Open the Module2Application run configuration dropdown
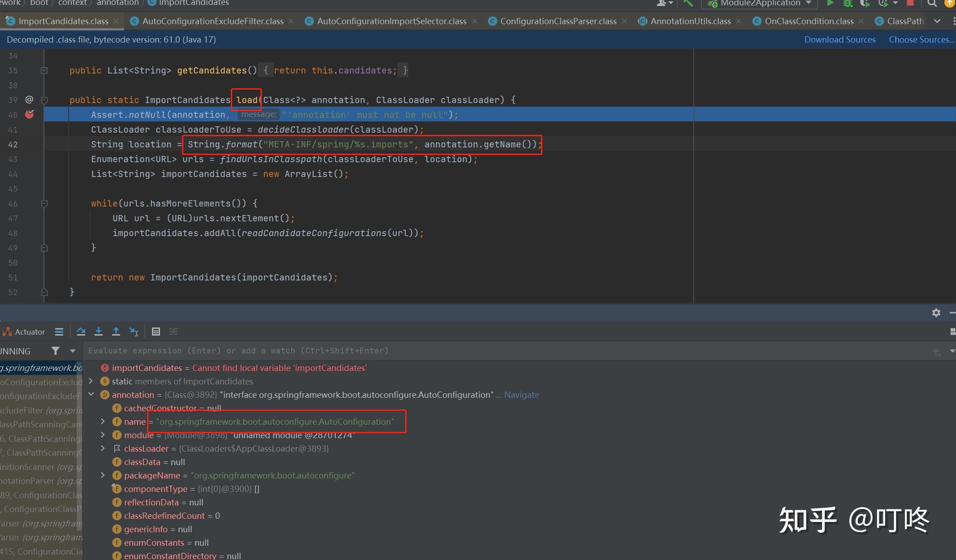 pyautogui.click(x=759, y=3)
